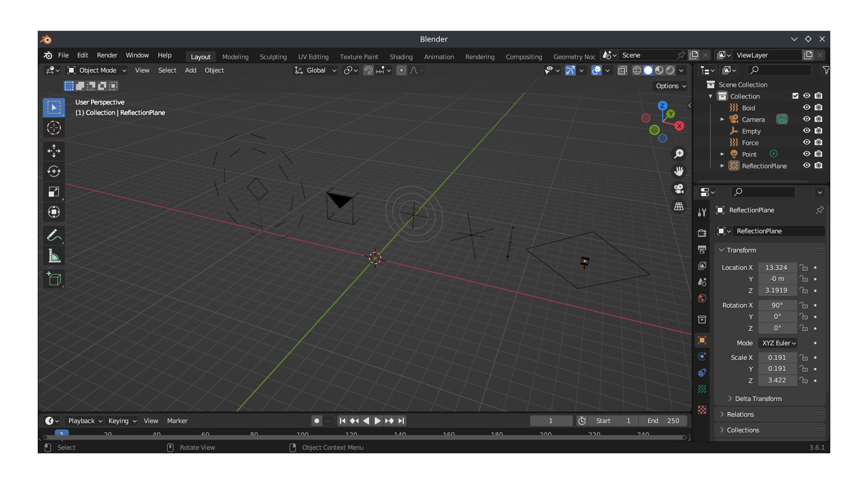The width and height of the screenshot is (868, 498).
Task: Switch to the Shading workspace tab
Action: tap(401, 56)
